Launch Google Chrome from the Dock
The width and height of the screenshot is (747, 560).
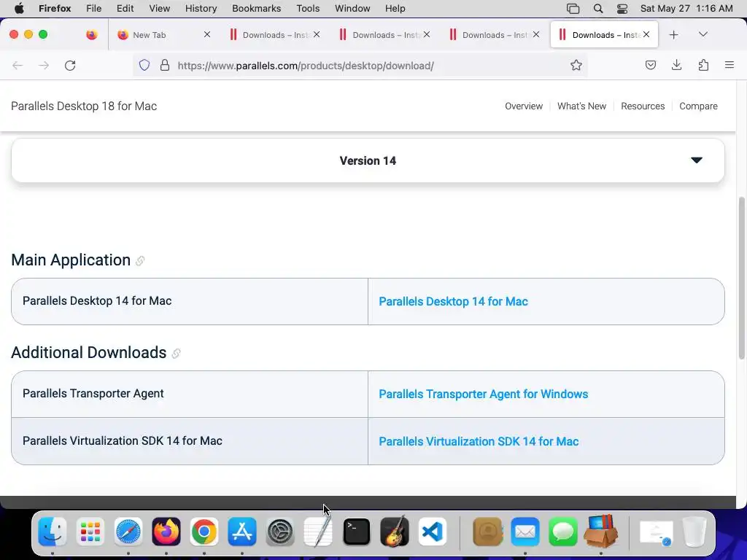tap(204, 532)
